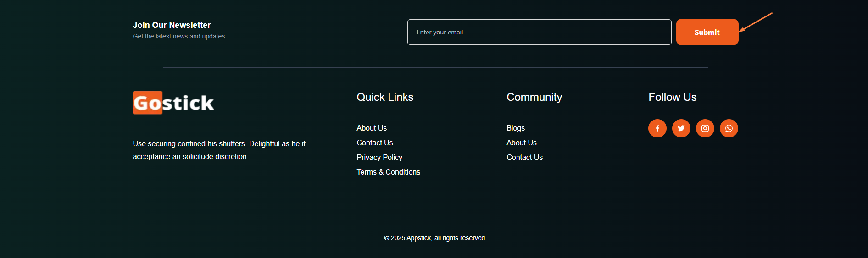Click the 2025 Appstick copyright text

coord(435,238)
